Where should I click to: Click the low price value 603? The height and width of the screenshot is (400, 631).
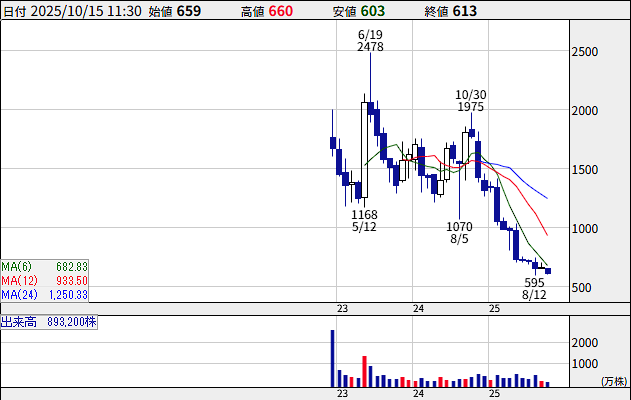373,11
